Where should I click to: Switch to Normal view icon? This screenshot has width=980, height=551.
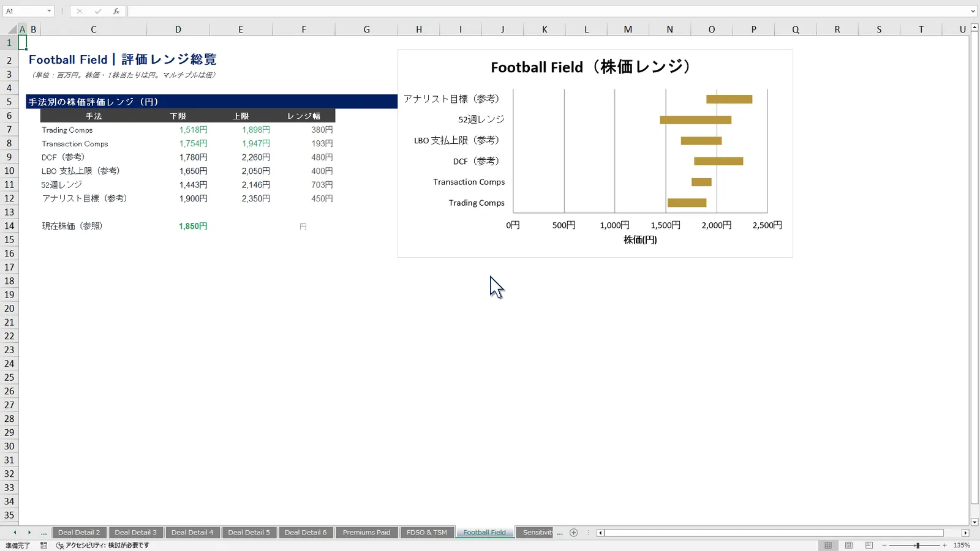point(828,545)
